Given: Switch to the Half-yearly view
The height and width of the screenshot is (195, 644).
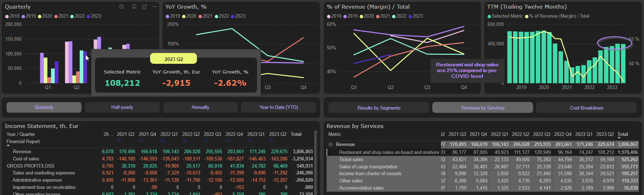Looking at the screenshot, I should (x=122, y=107).
